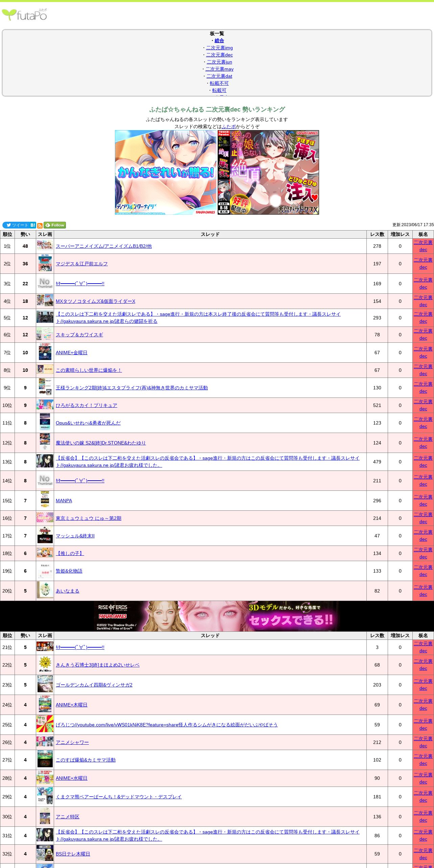Click the thumbnail for ゴールデンカムイ四期&ヴィンサガ2
Image resolution: width=434 pixels, height=868 pixels.
pyautogui.click(x=45, y=684)
